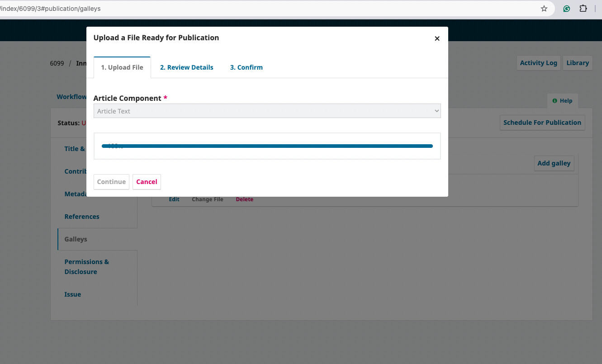
Task: Open the 3. Confirm tab
Action: click(246, 67)
